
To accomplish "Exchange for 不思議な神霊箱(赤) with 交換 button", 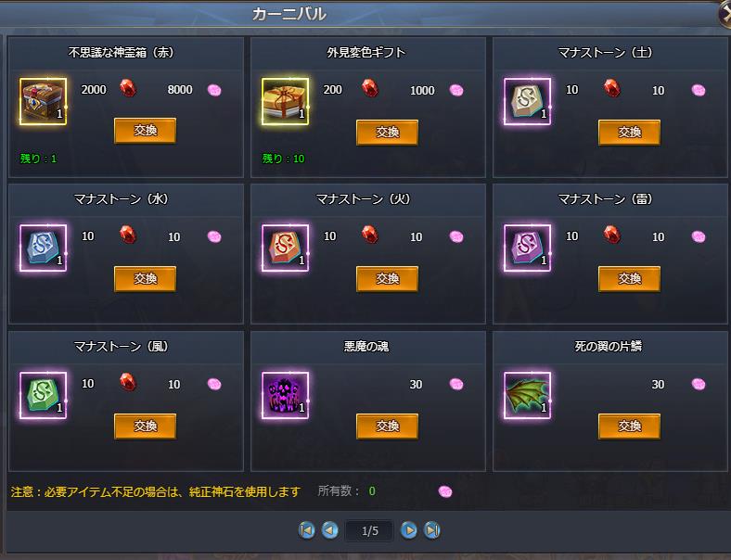I will point(145,131).
